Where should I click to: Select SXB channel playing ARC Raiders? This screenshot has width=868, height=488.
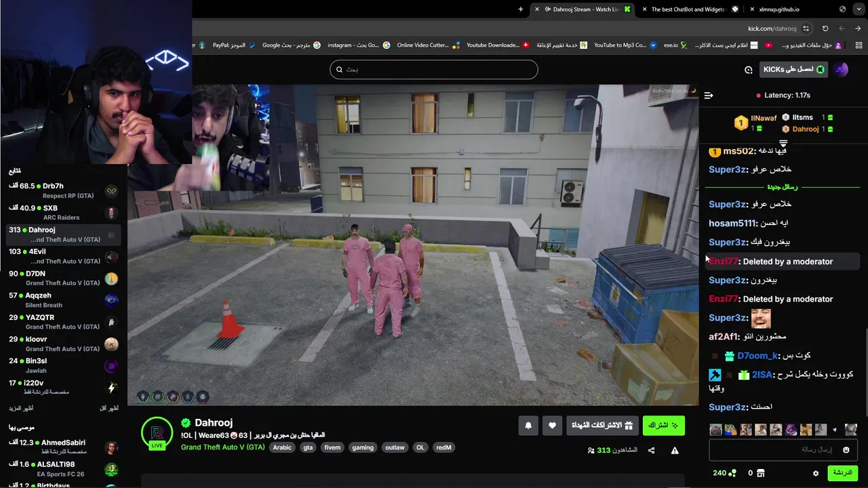(63, 213)
